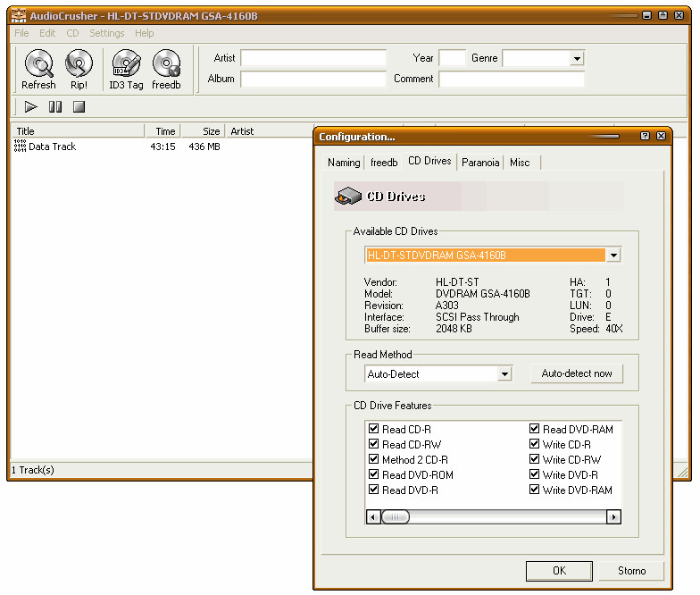Open the CD menu

72,33
